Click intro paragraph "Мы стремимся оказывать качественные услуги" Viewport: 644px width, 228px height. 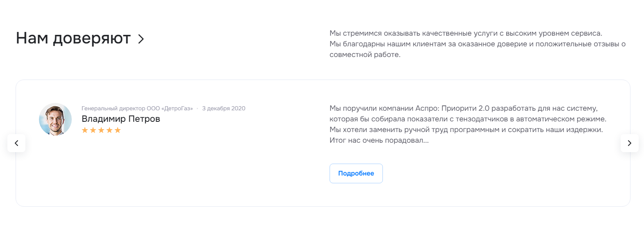465,34
